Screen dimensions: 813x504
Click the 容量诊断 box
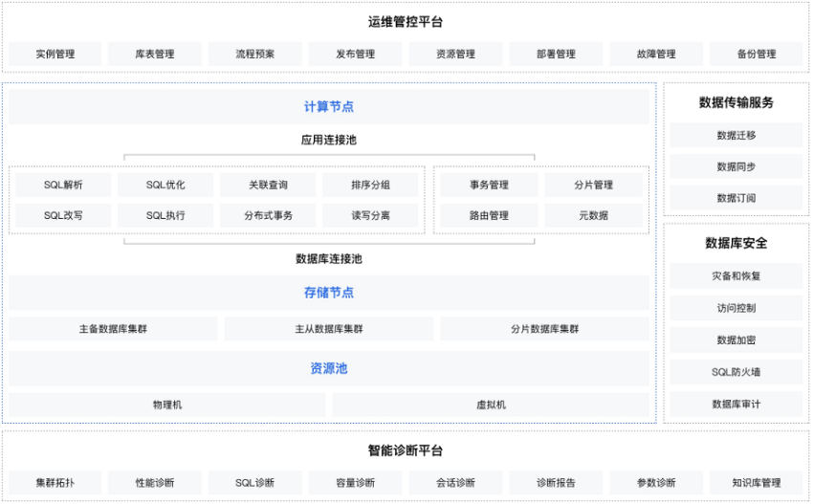355,483
